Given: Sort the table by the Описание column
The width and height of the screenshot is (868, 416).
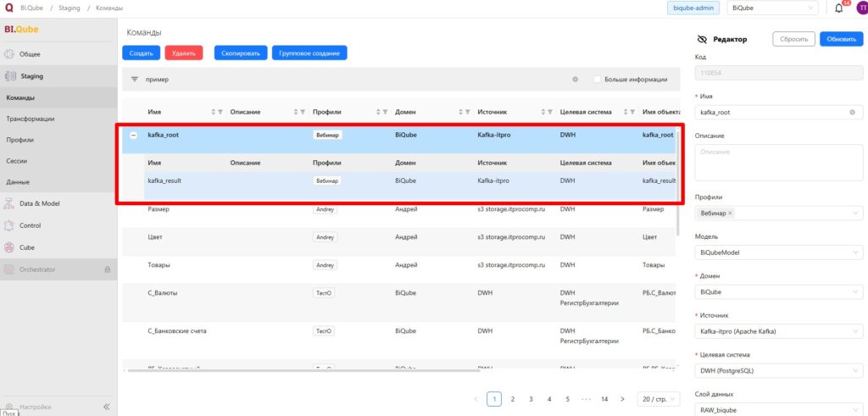Looking at the screenshot, I should [296, 113].
